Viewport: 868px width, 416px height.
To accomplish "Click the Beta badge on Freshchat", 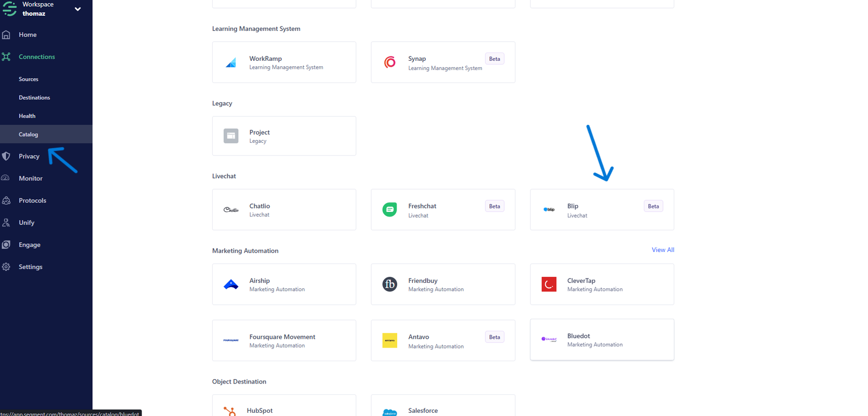I will [x=495, y=206].
